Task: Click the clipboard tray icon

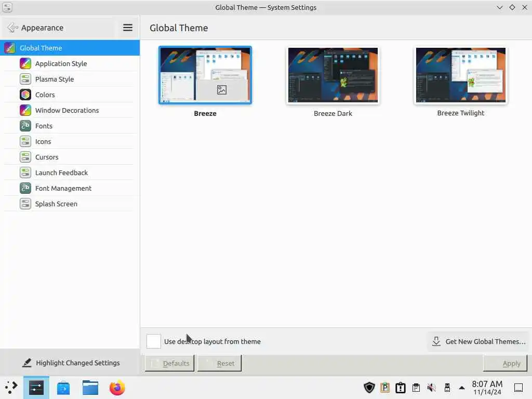Action: point(416,388)
